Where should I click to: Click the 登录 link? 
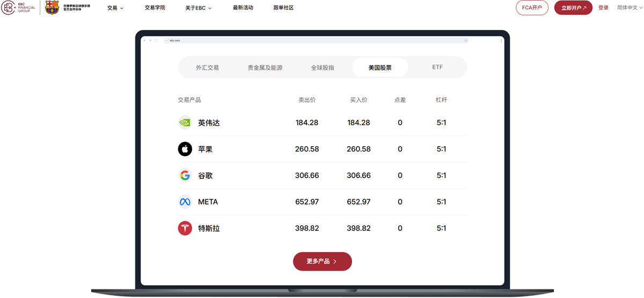[x=603, y=8]
